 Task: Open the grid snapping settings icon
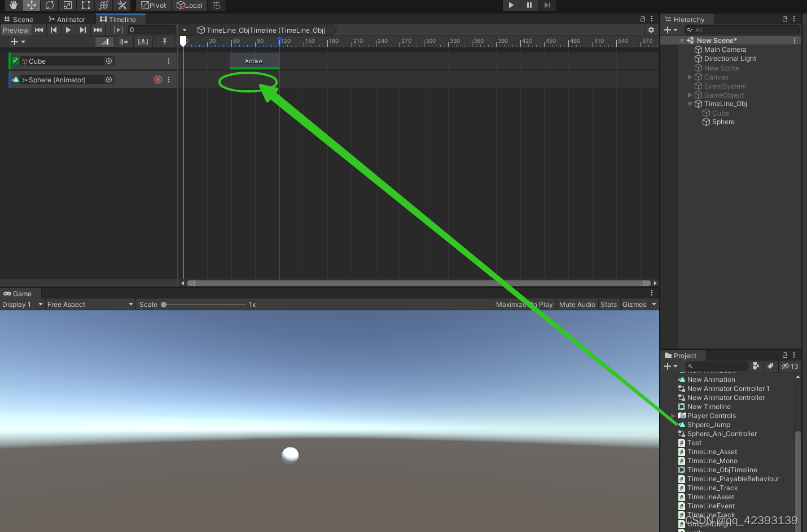coord(217,5)
